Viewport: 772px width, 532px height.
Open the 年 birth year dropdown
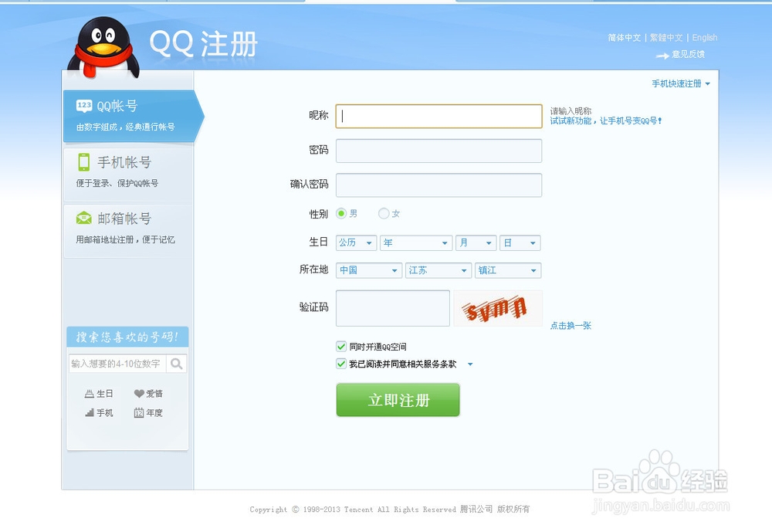416,243
